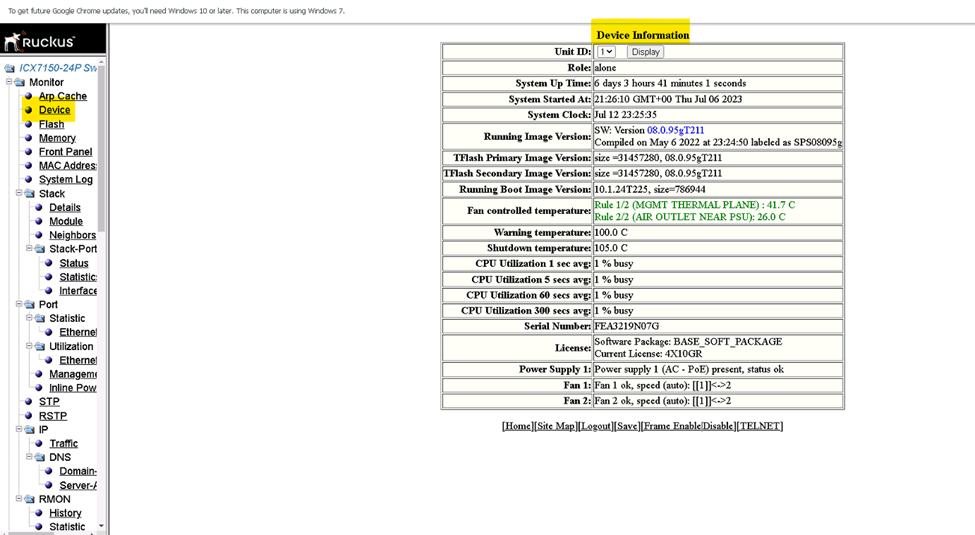Select the serial number FEA3219N07G
Image resolution: width=975 pixels, height=535 pixels.
click(x=626, y=326)
